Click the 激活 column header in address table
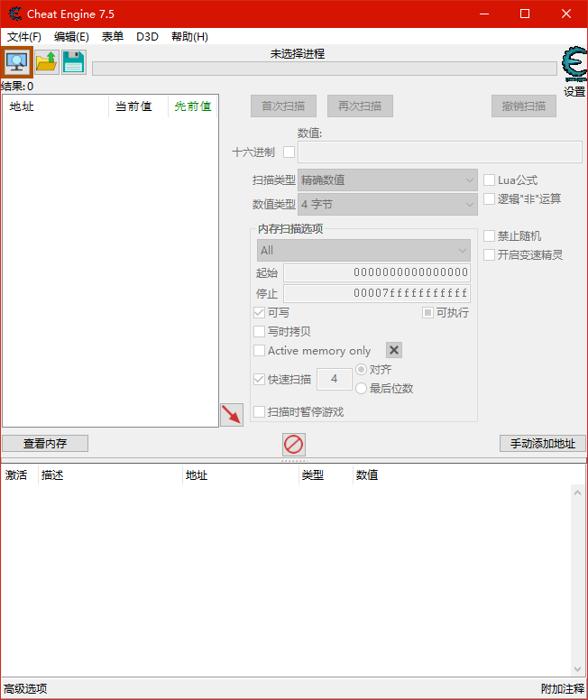588x700 pixels. (x=19, y=475)
